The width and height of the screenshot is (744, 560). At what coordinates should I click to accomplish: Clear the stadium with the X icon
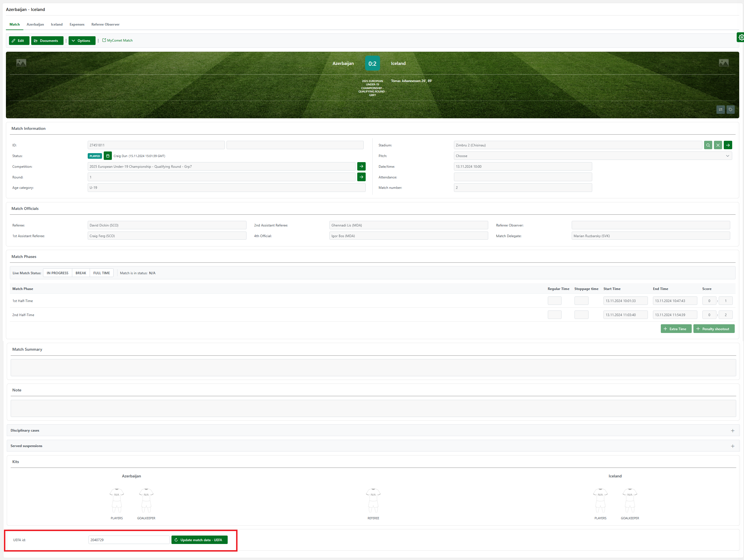718,145
